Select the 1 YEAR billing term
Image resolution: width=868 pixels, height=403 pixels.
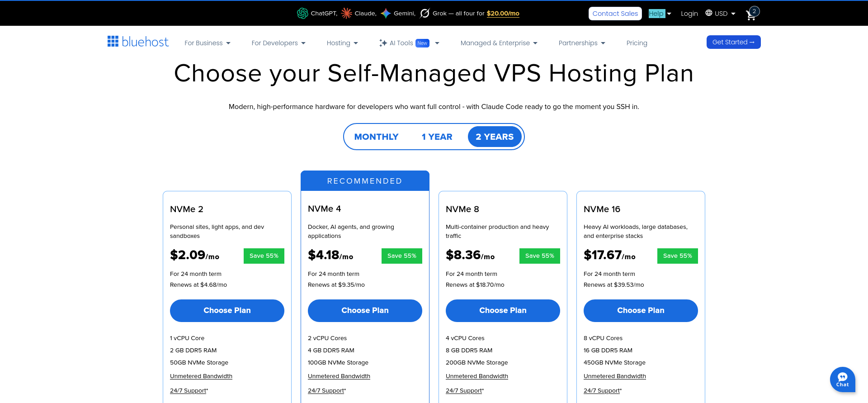click(x=437, y=137)
